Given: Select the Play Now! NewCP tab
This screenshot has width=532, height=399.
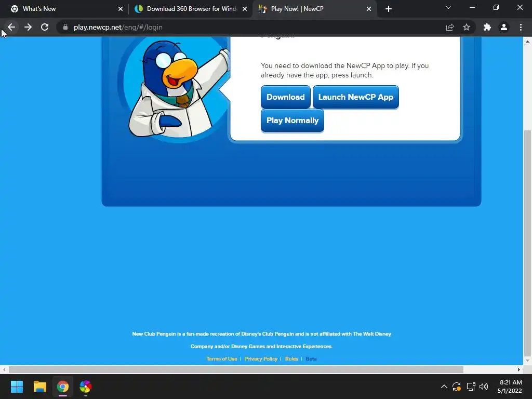Looking at the screenshot, I should [x=314, y=9].
